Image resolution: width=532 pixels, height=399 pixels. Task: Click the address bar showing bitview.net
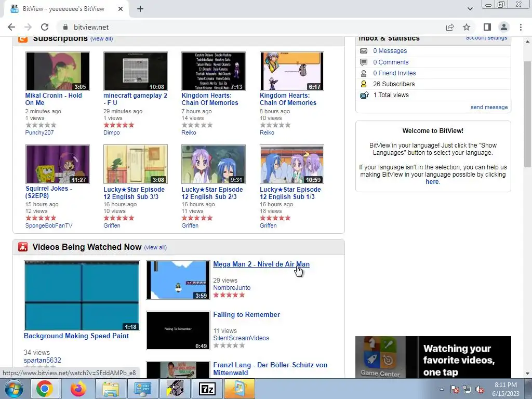tap(251, 27)
